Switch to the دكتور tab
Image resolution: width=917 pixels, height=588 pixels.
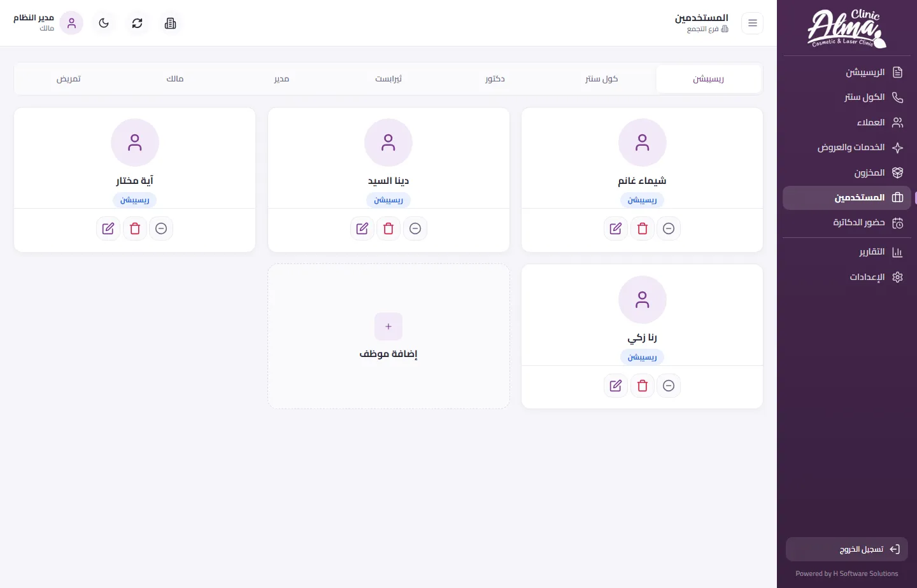coord(495,79)
